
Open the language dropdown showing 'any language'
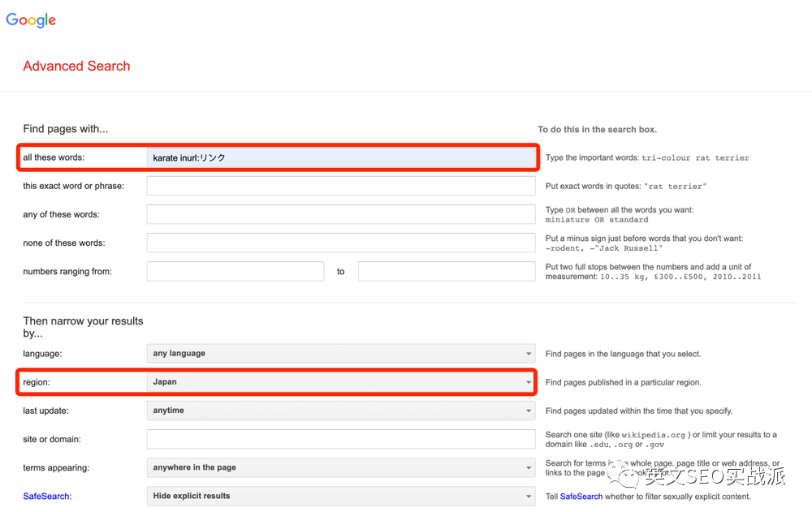(341, 354)
